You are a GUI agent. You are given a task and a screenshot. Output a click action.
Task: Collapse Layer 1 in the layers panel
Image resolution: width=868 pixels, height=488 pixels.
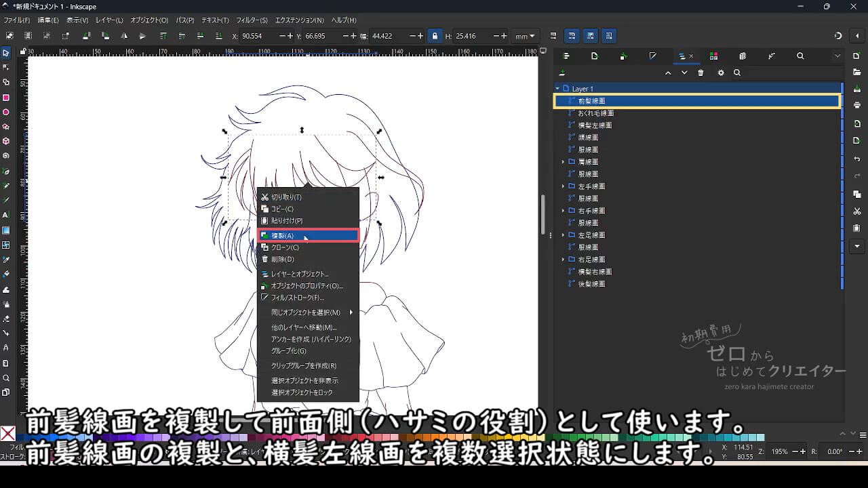557,88
